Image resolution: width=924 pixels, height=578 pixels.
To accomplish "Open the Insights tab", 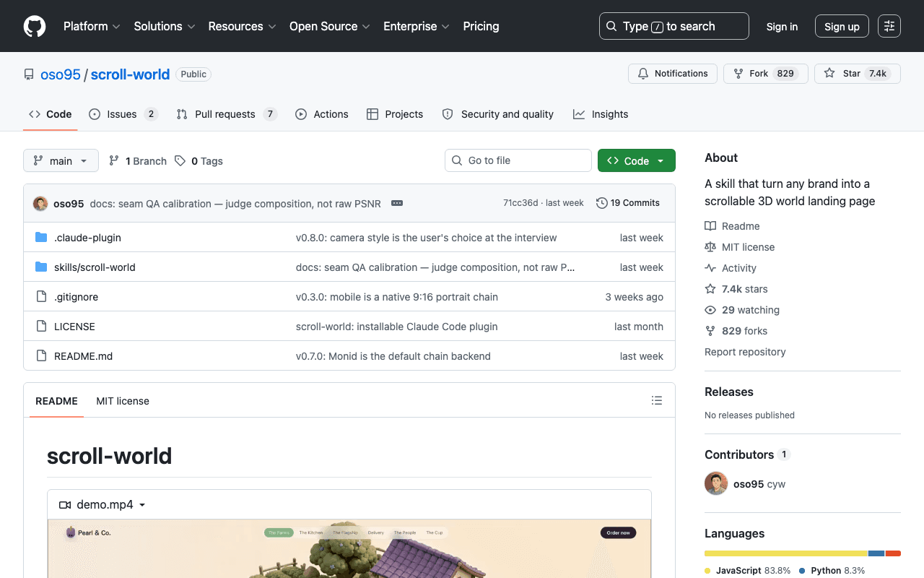I will 601,114.
